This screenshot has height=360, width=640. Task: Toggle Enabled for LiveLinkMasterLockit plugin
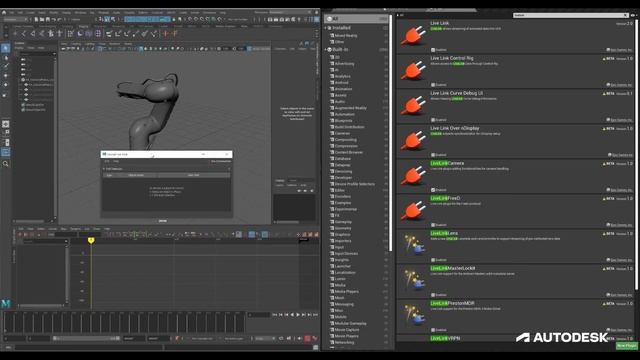433,295
